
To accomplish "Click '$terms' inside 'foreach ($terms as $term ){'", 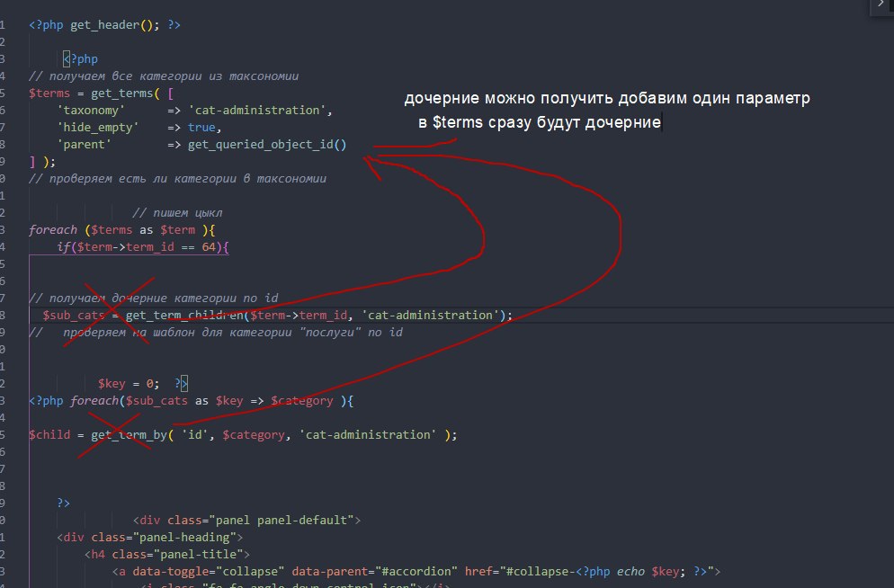I will click(x=112, y=229).
